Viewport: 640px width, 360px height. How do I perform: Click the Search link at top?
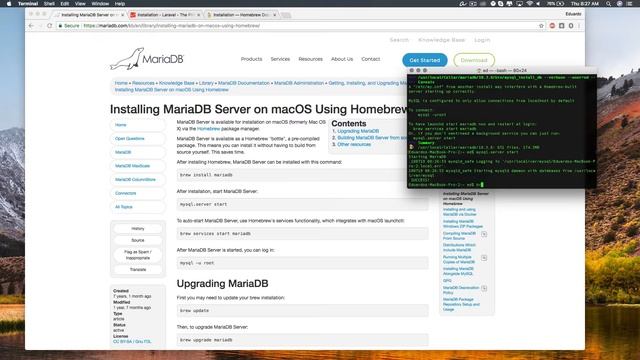399,40
